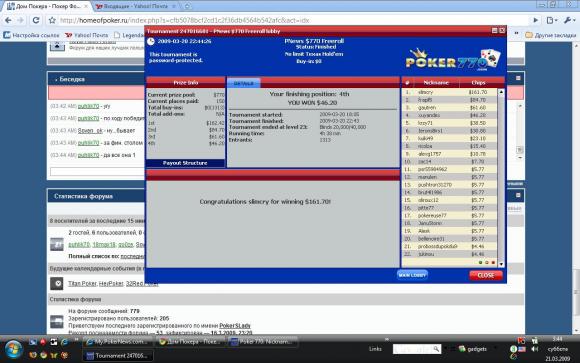The image size is (580, 363).
Task: Click the Prize Info panel header
Action: (x=186, y=83)
